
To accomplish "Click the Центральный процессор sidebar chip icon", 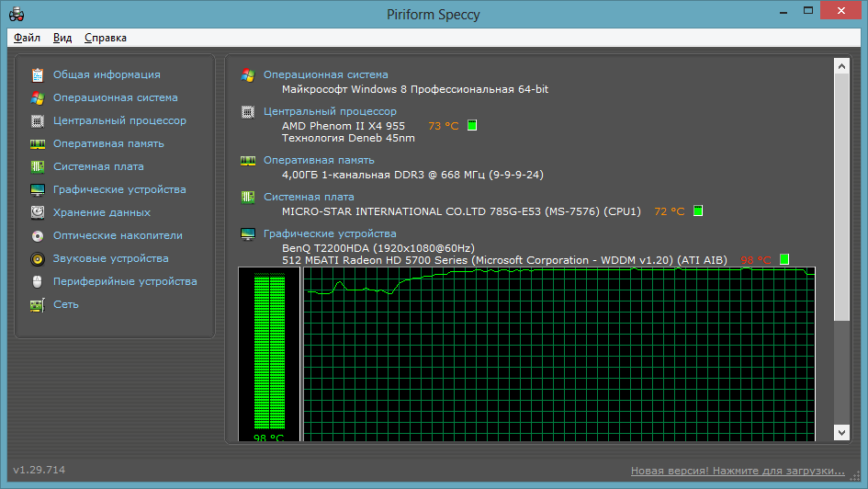I will 38,120.
